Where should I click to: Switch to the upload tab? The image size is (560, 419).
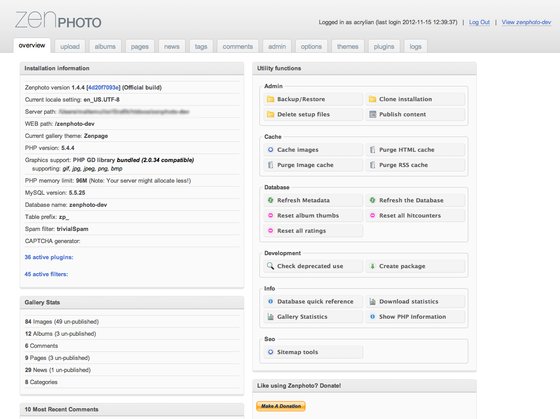(70, 46)
